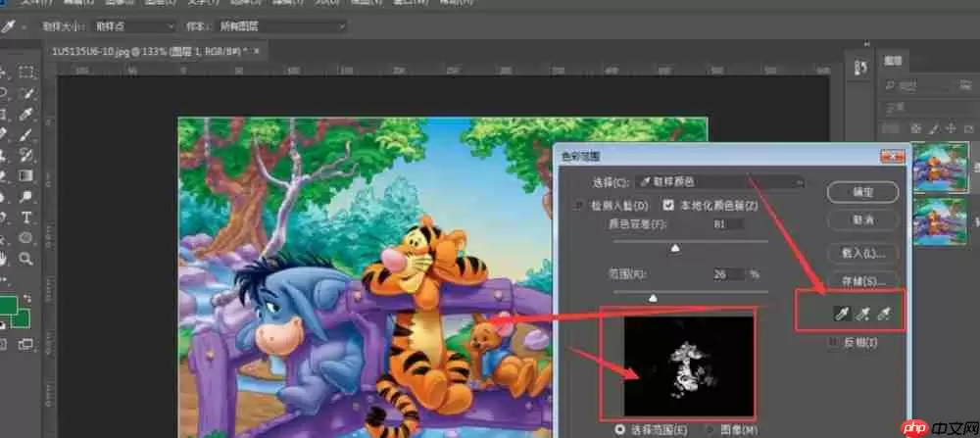Click the 取消 Cancel button
This screenshot has height=438, width=980.
[x=862, y=220]
